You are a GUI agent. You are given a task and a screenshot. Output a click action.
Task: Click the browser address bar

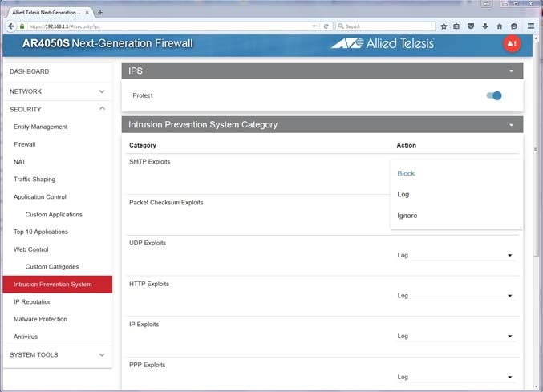tap(169, 26)
